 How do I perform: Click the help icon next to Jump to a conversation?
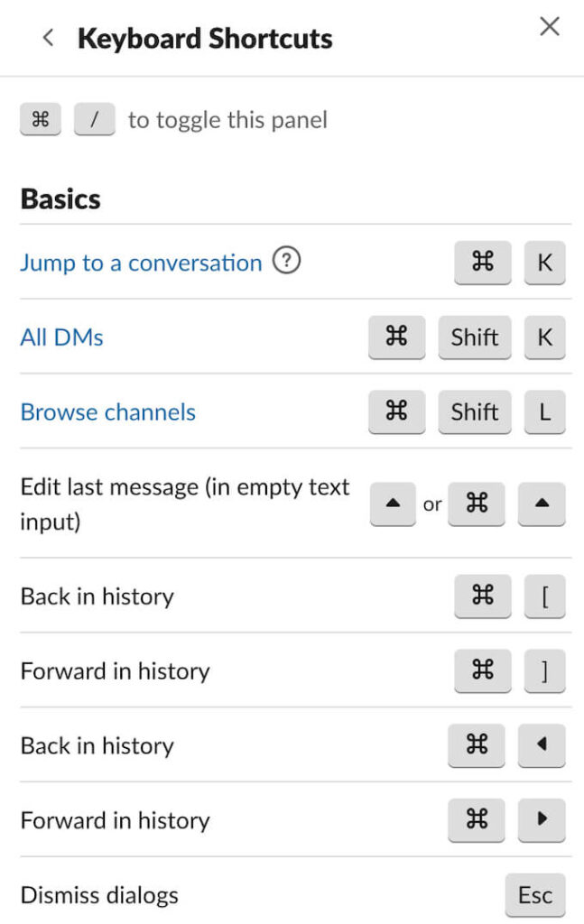coord(286,262)
